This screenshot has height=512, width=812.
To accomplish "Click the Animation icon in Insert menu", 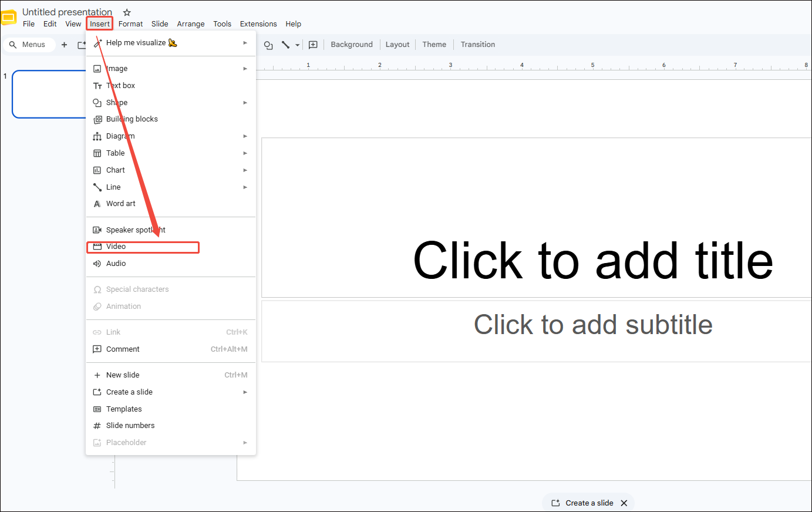I will (x=97, y=306).
